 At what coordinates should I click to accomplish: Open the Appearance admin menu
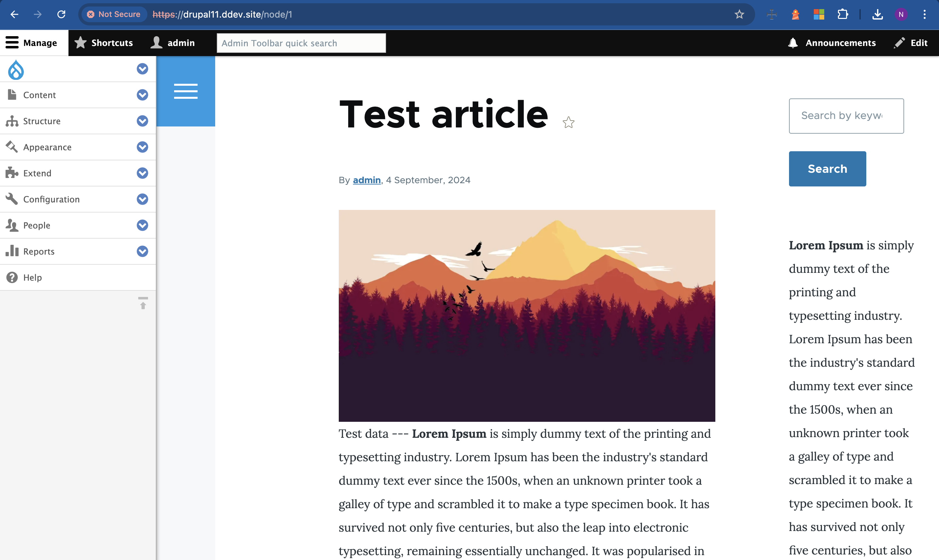click(47, 147)
